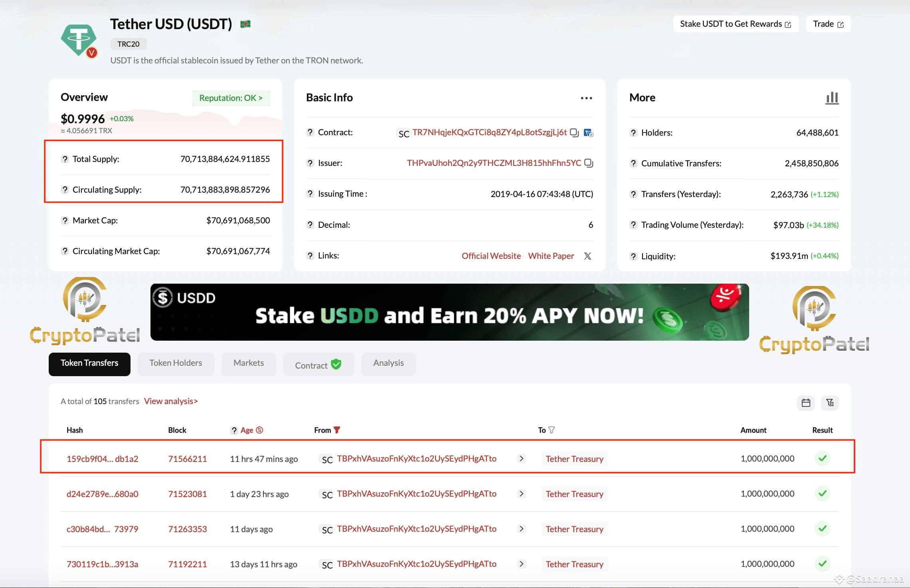910x588 pixels.
Task: Copy the contract address
Action: click(574, 132)
